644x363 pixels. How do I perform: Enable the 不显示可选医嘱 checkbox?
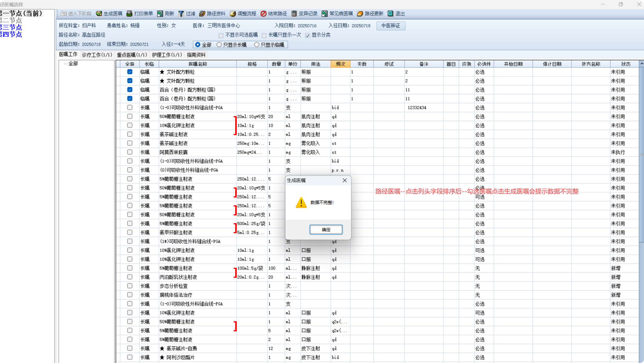click(221, 35)
